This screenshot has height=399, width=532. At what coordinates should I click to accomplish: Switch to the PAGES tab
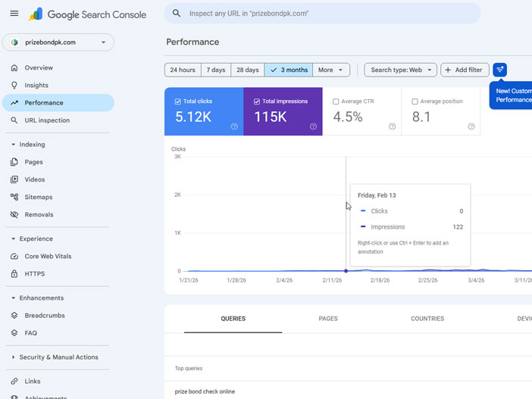click(328, 319)
